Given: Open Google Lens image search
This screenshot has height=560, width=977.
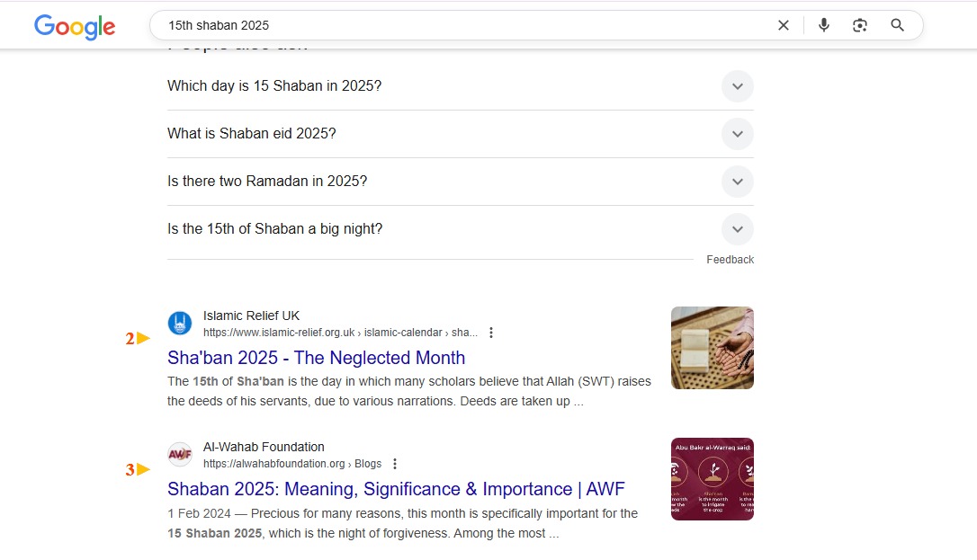Looking at the screenshot, I should click(x=860, y=25).
